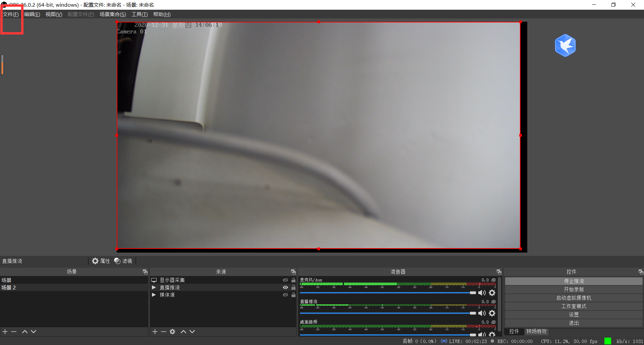The image size is (644, 345).
Task: Click the mixer panel vertical scrollbar
Action: point(499,304)
